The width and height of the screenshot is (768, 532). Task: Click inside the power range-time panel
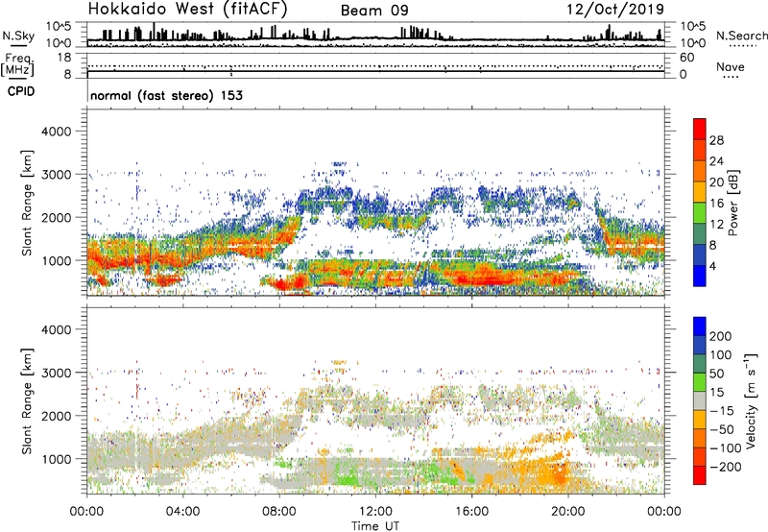pos(375,203)
